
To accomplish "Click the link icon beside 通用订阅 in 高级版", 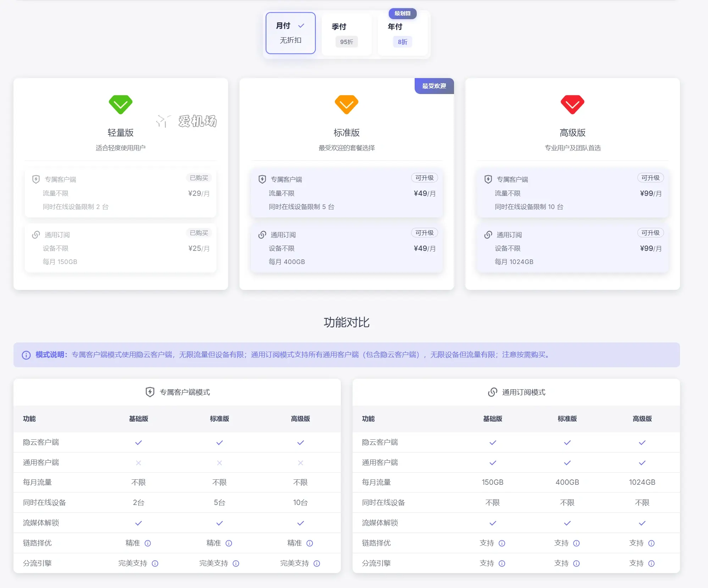I will tap(488, 235).
